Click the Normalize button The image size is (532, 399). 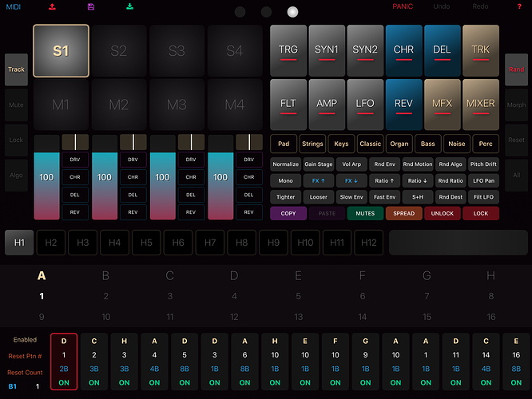(x=286, y=164)
